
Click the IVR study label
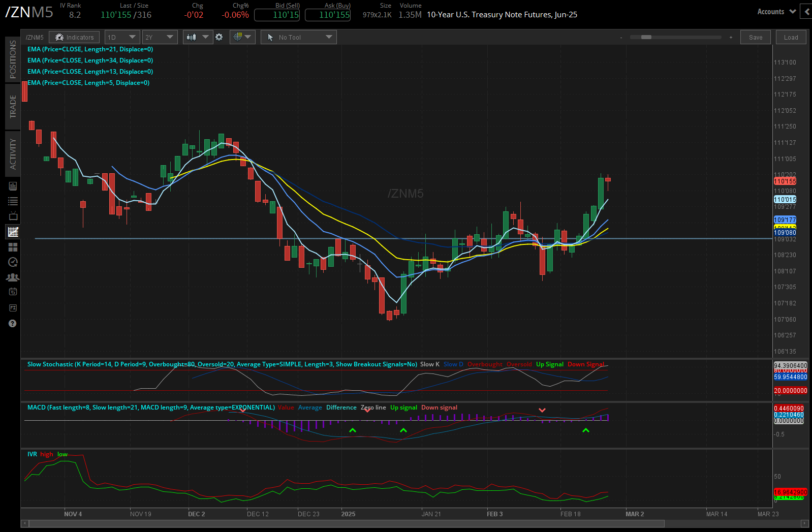pyautogui.click(x=32, y=454)
